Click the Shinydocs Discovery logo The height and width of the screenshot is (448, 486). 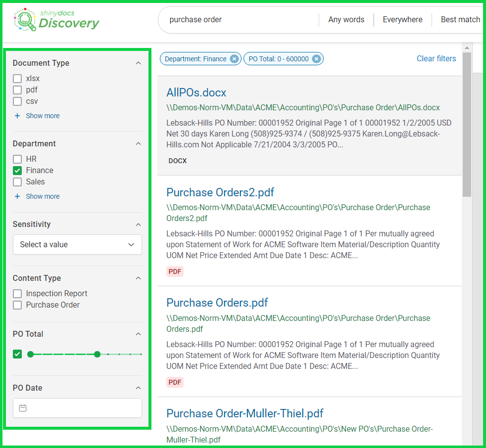[56, 20]
